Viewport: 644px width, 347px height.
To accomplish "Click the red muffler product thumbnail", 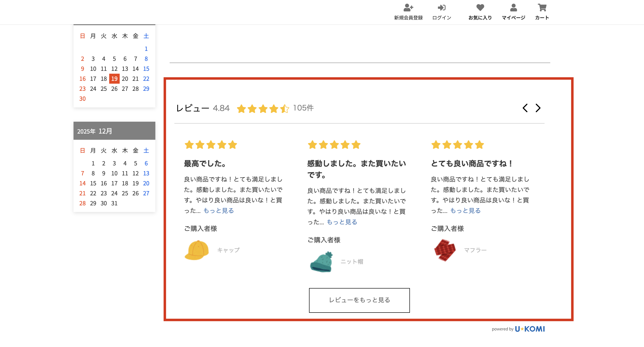I will click(x=445, y=250).
